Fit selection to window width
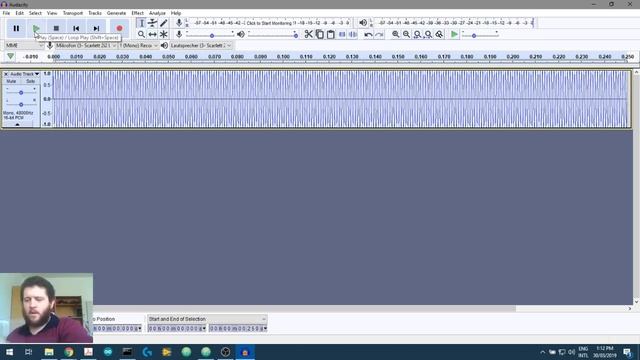Viewport: 640px width, 360px height. tap(417, 34)
